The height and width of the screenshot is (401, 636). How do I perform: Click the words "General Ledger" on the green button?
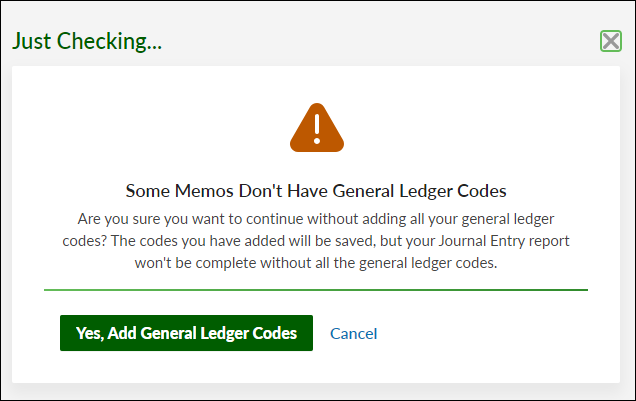194,333
